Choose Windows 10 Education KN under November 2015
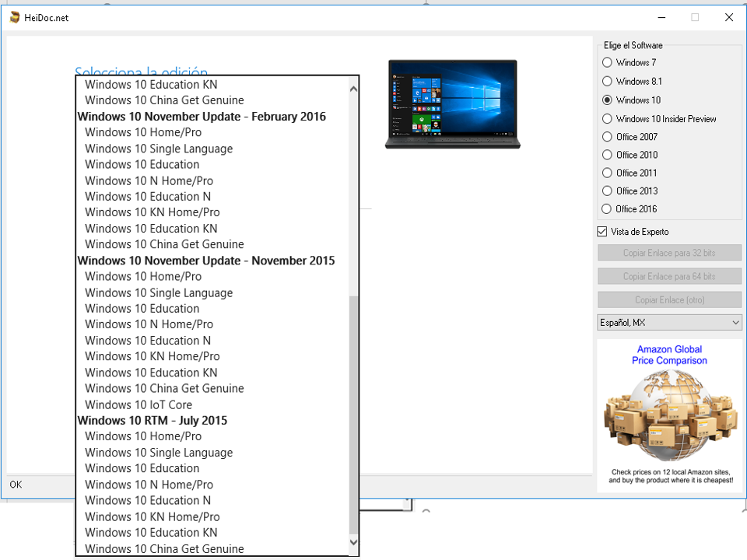 pyautogui.click(x=151, y=373)
